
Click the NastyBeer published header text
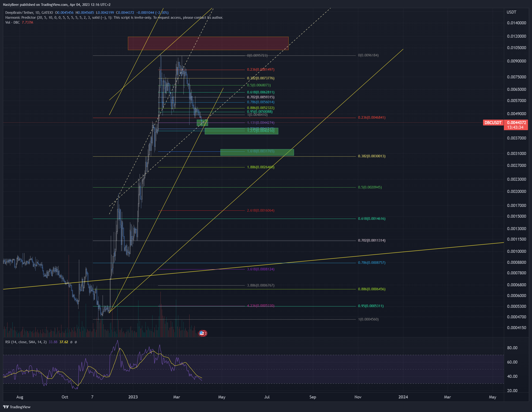click(x=56, y=5)
